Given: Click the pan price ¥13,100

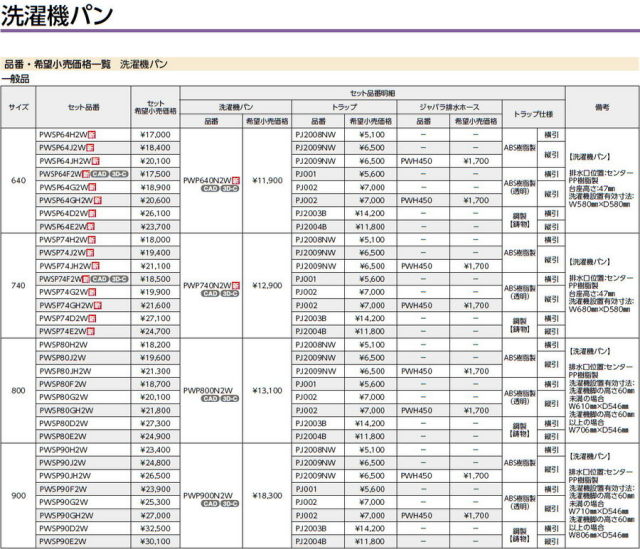Looking at the screenshot, I should tap(267, 391).
